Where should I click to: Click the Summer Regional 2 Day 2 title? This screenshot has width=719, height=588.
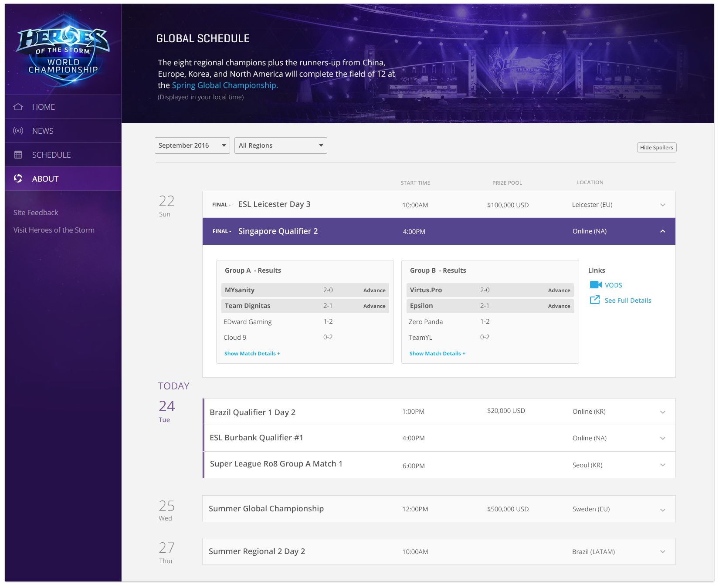[257, 551]
